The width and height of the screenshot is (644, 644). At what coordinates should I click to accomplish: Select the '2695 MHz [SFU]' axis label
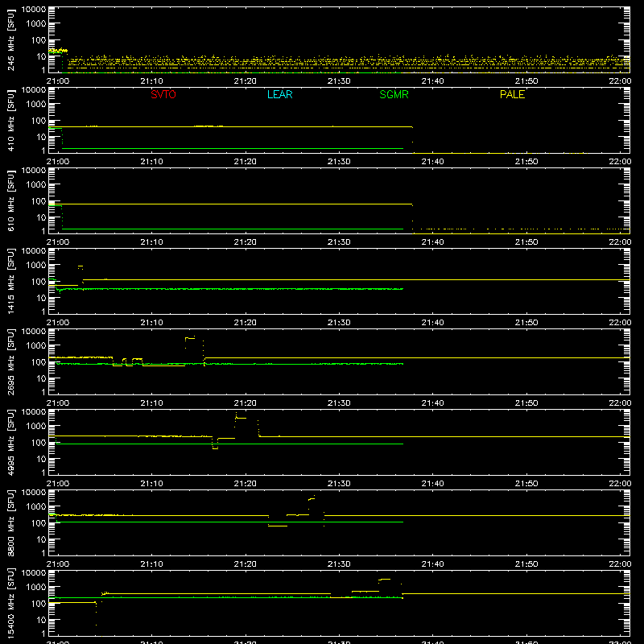click(x=10, y=361)
